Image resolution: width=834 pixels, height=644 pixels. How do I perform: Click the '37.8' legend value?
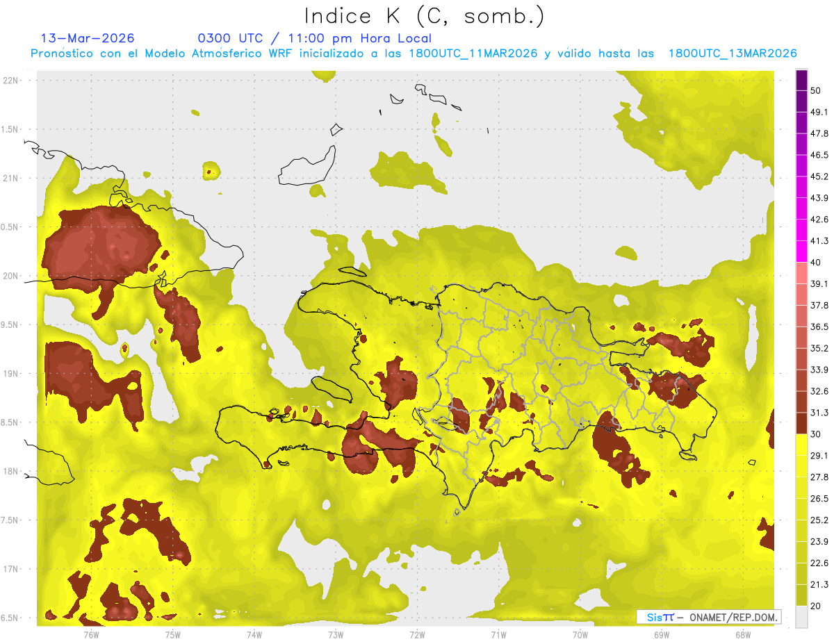[x=819, y=306]
